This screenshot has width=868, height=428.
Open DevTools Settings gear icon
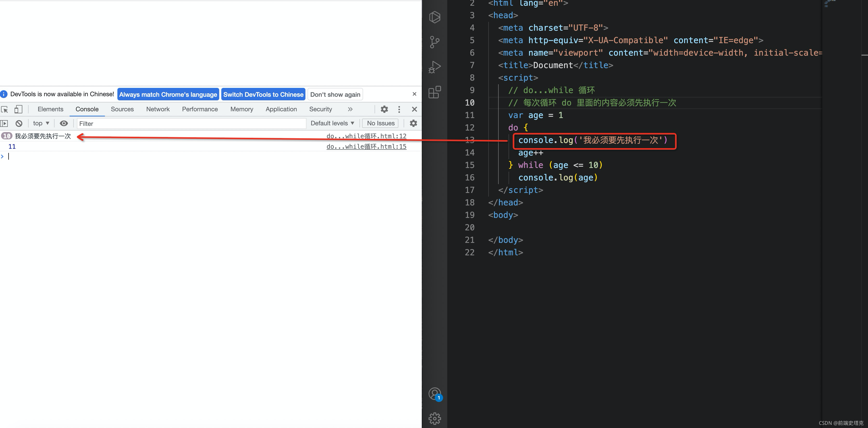(384, 109)
